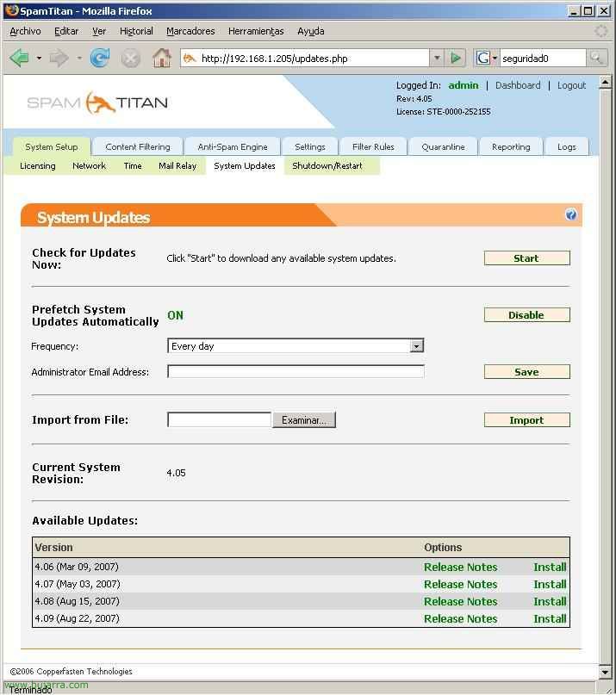Click the search magnifier icon
Image resolution: width=616 pixels, height=695 pixels.
pos(596,58)
